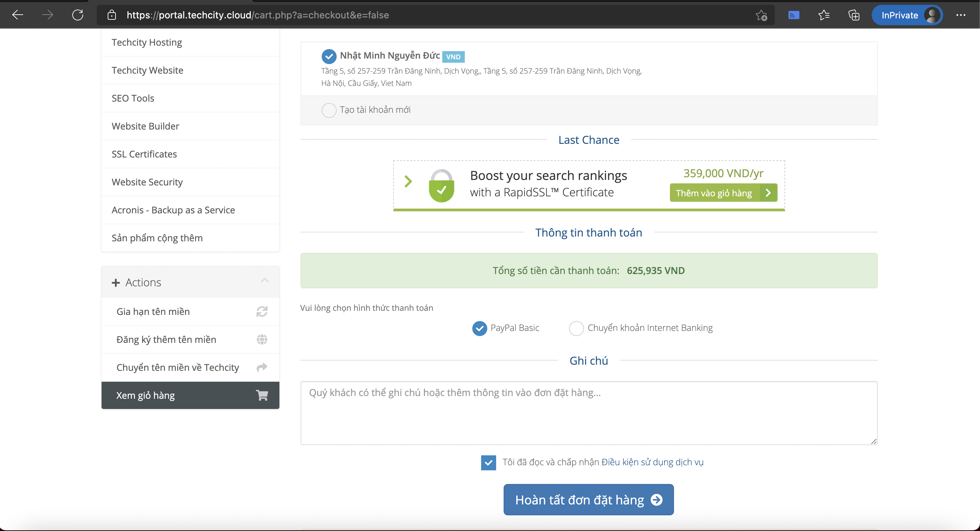Viewport: 980px width, 531px height.
Task: Open the favorites list icon
Action: click(824, 15)
